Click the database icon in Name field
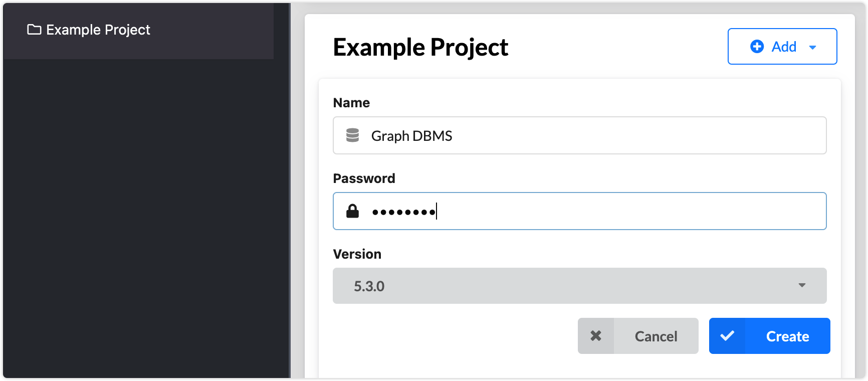The image size is (868, 381). 353,135
